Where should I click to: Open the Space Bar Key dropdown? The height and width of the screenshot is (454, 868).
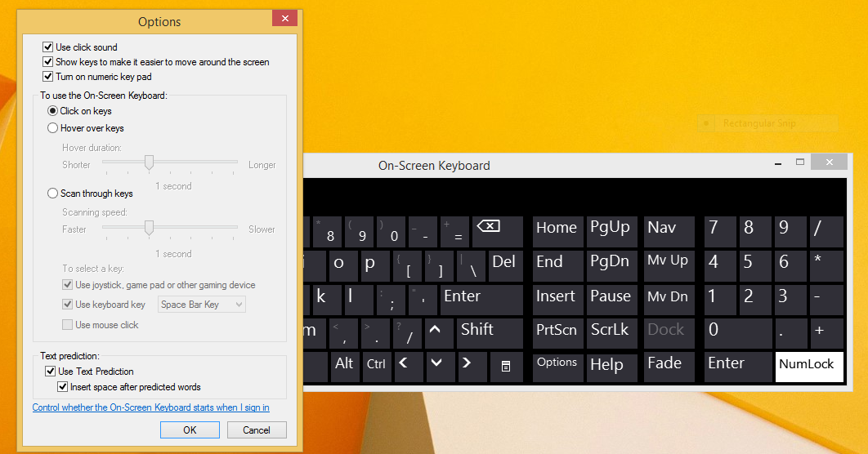point(201,305)
